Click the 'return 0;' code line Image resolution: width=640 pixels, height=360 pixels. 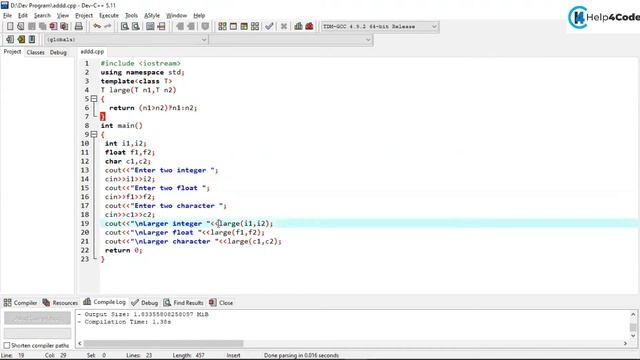tap(123, 250)
